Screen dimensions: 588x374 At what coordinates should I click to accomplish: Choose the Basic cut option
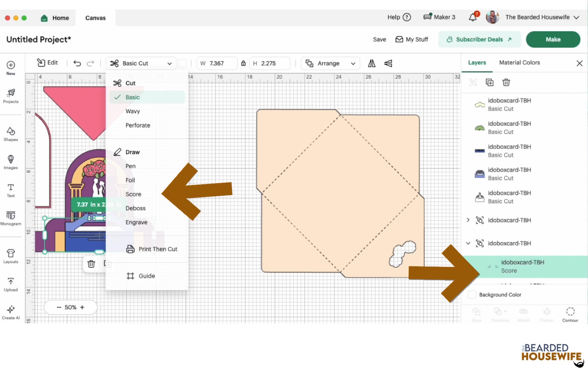click(x=133, y=97)
